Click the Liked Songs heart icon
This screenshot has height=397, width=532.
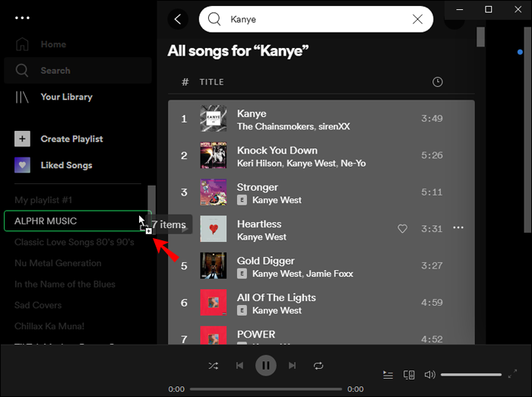pos(22,165)
